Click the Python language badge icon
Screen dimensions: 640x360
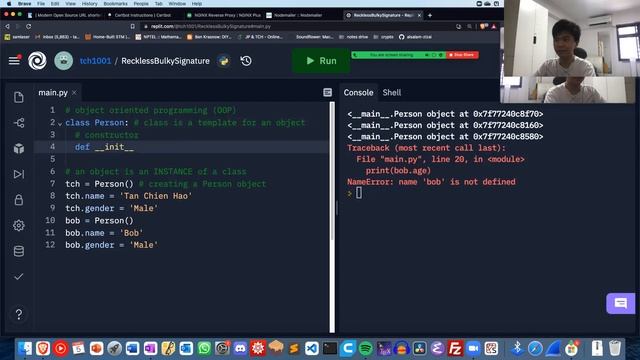pyautogui.click(x=223, y=61)
